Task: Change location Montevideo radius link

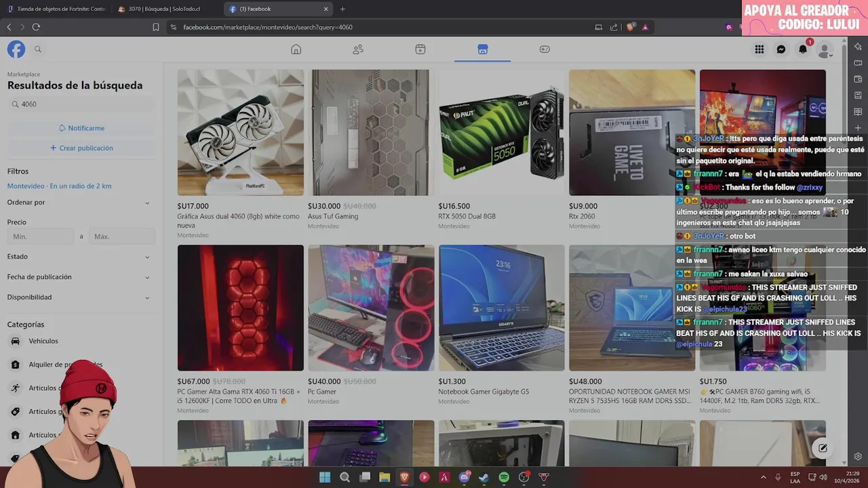Action: (59, 186)
